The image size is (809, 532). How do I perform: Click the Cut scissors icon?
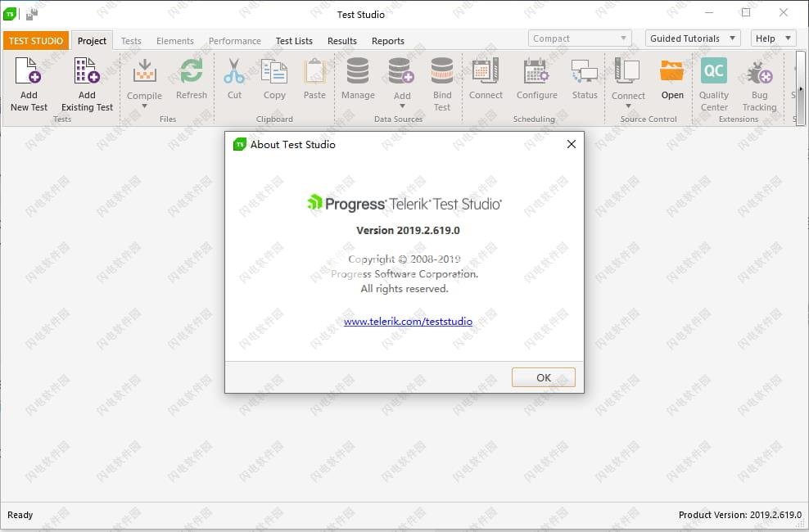[234, 70]
